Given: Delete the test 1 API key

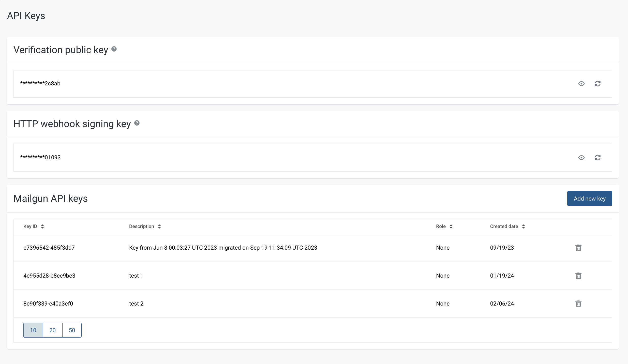Looking at the screenshot, I should [x=578, y=276].
